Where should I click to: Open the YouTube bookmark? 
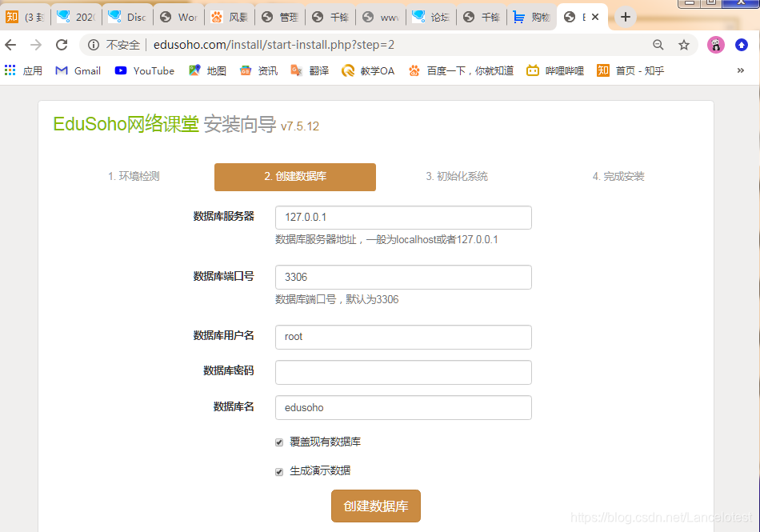[145, 70]
